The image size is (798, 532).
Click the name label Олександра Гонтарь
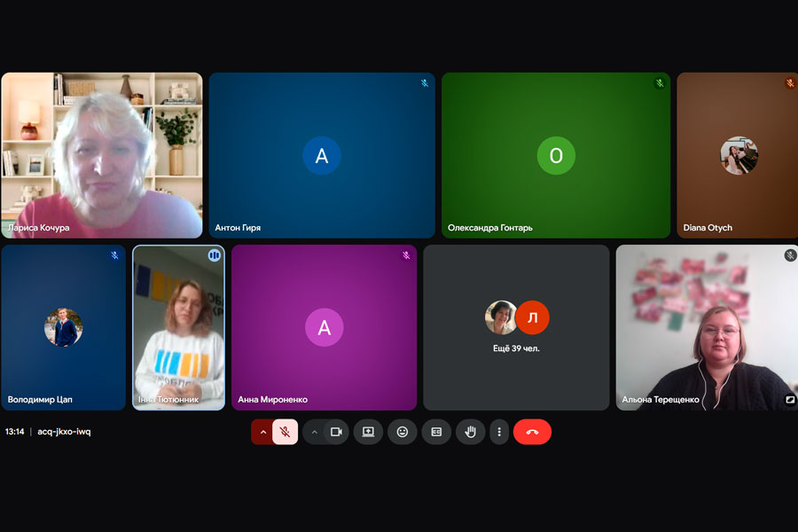pos(490,228)
